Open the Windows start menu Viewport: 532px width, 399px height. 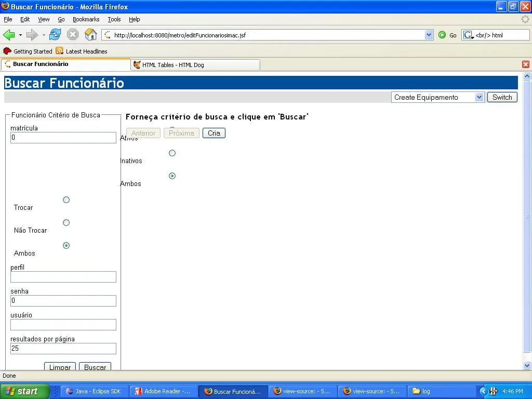coord(24,391)
